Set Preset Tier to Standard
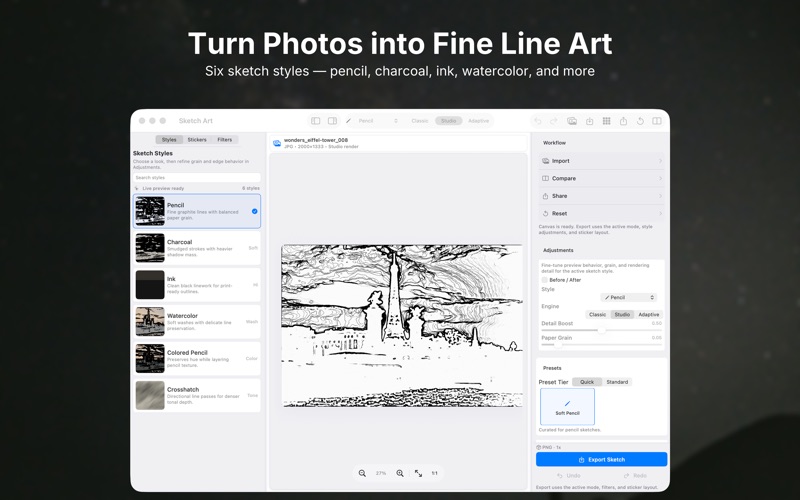This screenshot has height=500, width=800. pos(617,382)
